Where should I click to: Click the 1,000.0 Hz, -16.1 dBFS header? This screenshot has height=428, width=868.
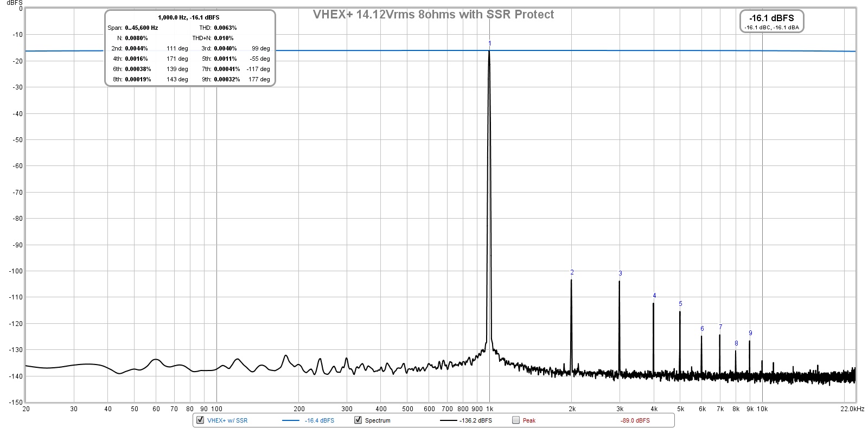[189, 17]
